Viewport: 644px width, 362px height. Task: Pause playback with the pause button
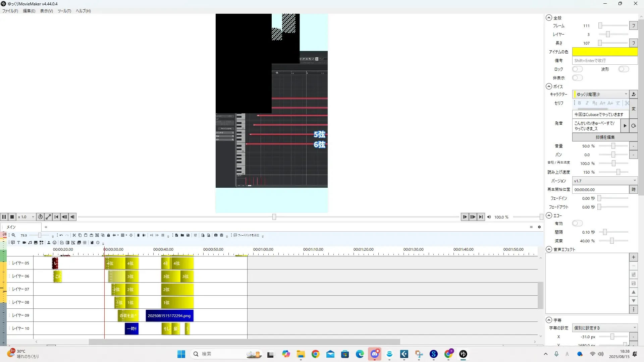(4, 217)
